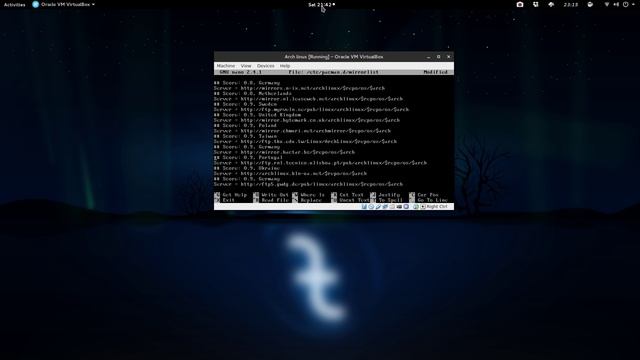
Task: Maximize the Arch linux VirtualBox window
Action: coord(439,57)
